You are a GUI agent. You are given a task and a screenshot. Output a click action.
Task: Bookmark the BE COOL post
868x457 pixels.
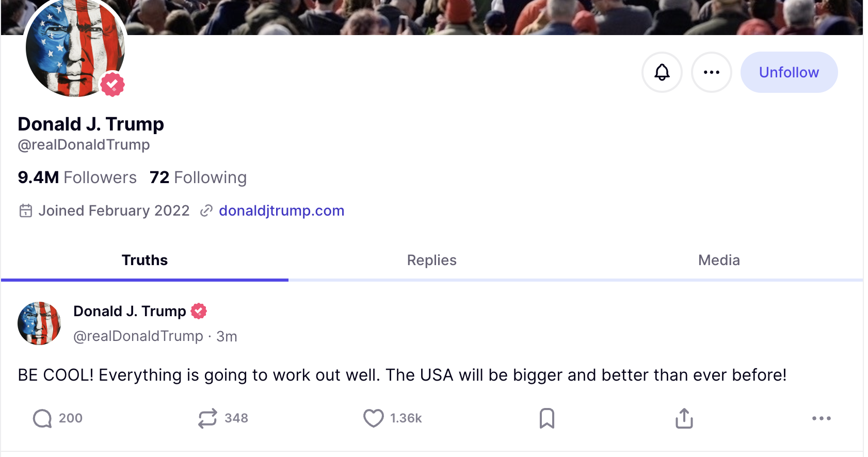546,418
